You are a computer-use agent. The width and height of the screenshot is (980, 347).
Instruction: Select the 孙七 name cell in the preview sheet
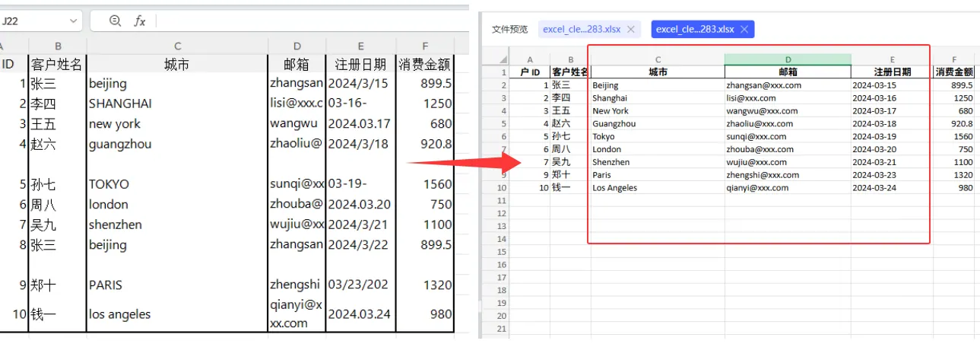(x=570, y=136)
